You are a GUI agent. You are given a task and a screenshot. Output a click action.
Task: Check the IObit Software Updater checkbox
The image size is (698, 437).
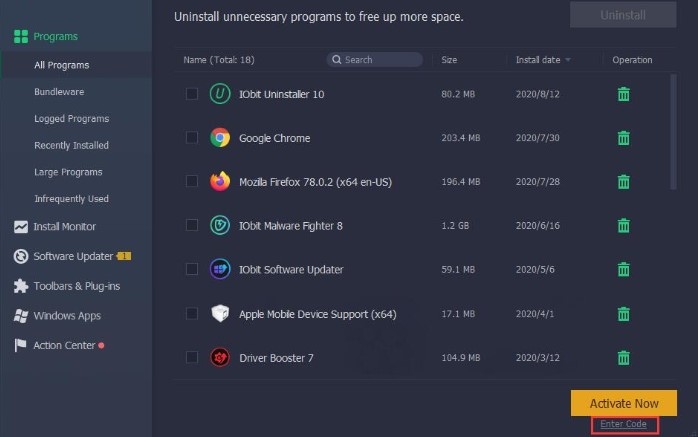click(x=192, y=269)
